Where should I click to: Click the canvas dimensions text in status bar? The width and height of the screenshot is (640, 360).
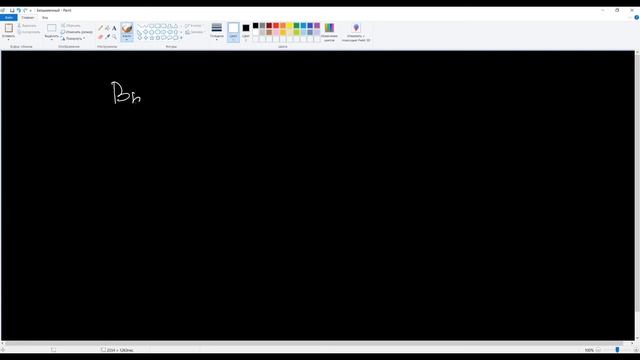coord(120,350)
